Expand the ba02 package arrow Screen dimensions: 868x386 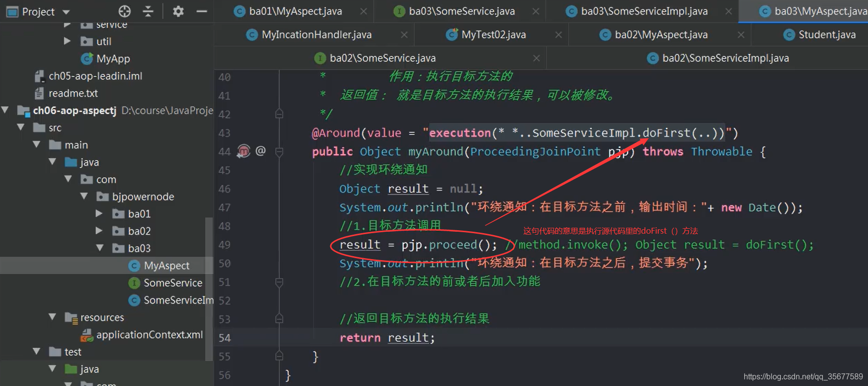[x=99, y=231]
